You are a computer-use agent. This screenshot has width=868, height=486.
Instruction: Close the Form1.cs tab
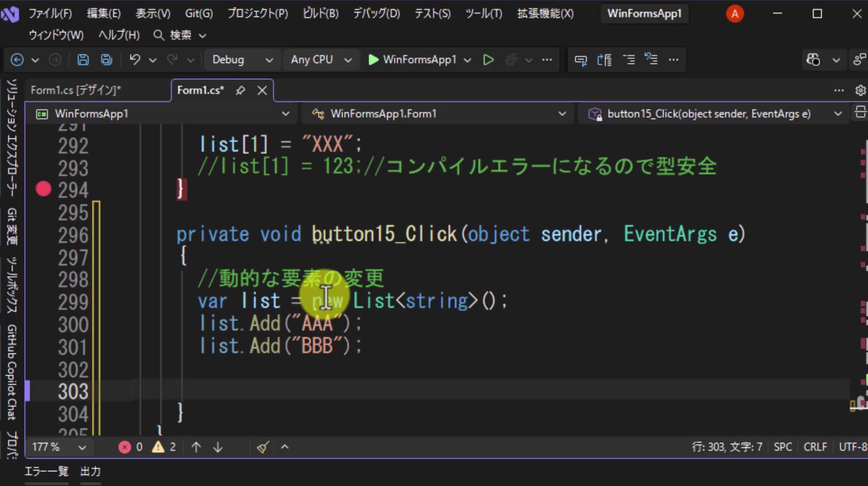[262, 90]
